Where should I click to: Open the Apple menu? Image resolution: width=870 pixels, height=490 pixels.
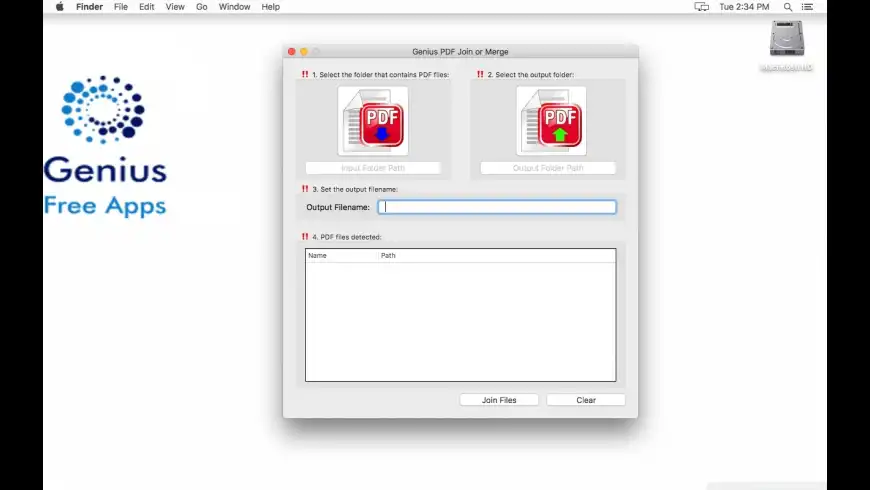click(60, 7)
